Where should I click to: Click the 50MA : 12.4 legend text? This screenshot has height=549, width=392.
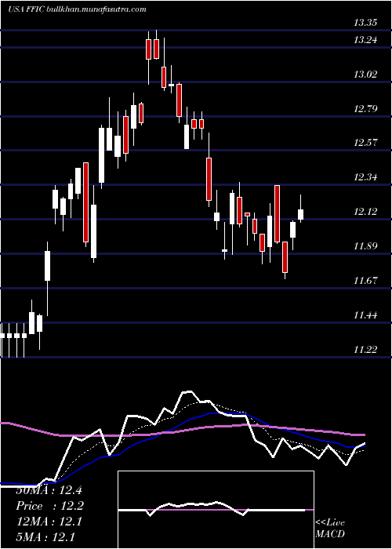[49, 490]
